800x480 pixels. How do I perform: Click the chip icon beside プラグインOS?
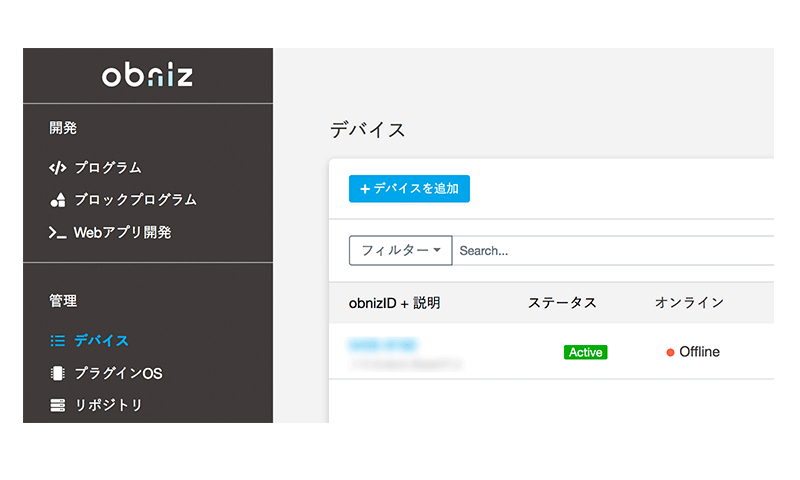tap(58, 373)
